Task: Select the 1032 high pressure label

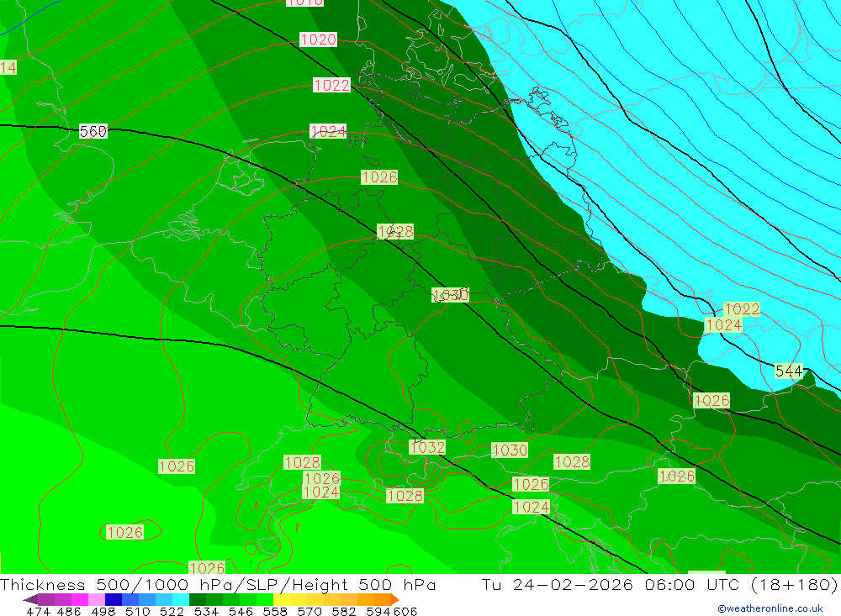Action: 427,447
